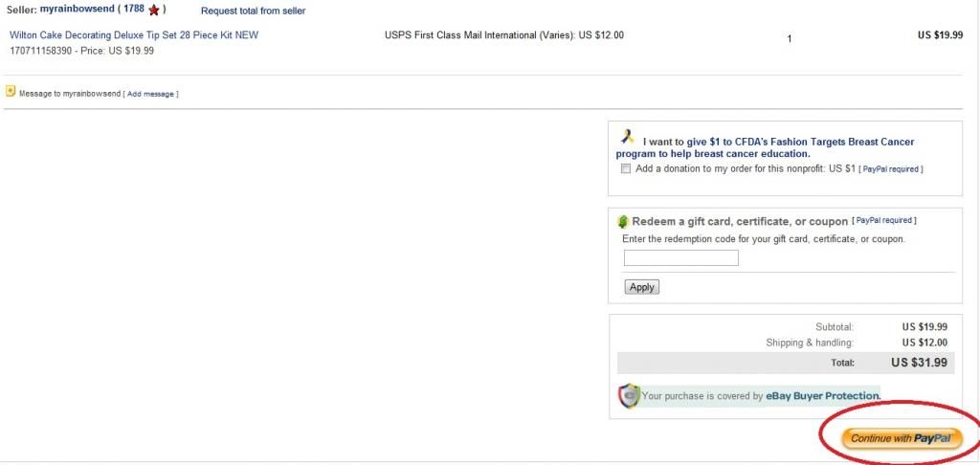Image resolution: width=980 pixels, height=465 pixels.
Task: Focus the redemption code input field
Action: (x=681, y=257)
